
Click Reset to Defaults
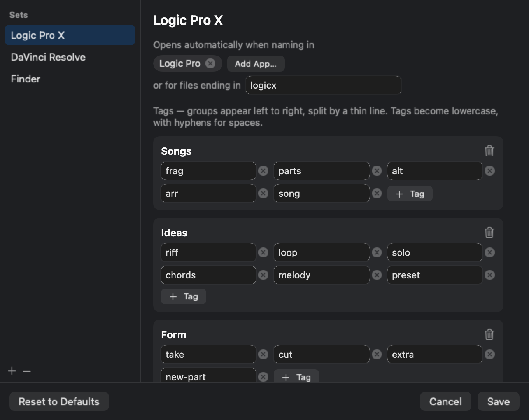coord(59,401)
